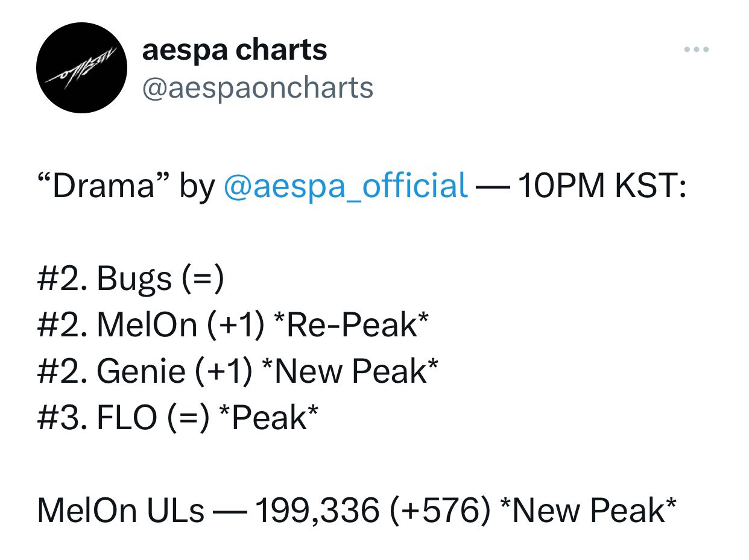Click the "Genie" chart entry text
Viewport: 749px width, 560px height.
click(x=141, y=371)
